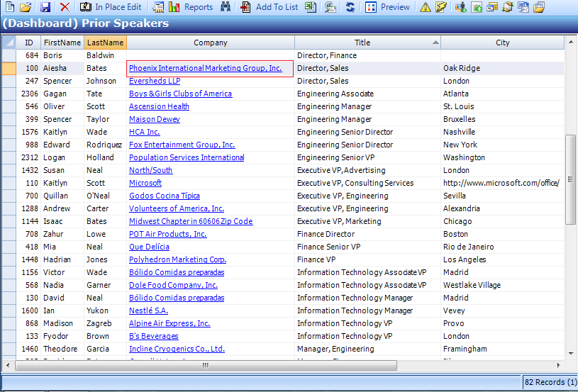Sort by the Company column header
Screen dimensions: 578x392
(x=211, y=43)
